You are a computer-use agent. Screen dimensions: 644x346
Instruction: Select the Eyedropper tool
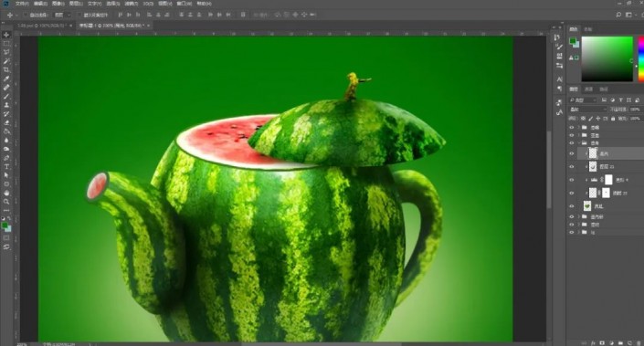coord(6,79)
